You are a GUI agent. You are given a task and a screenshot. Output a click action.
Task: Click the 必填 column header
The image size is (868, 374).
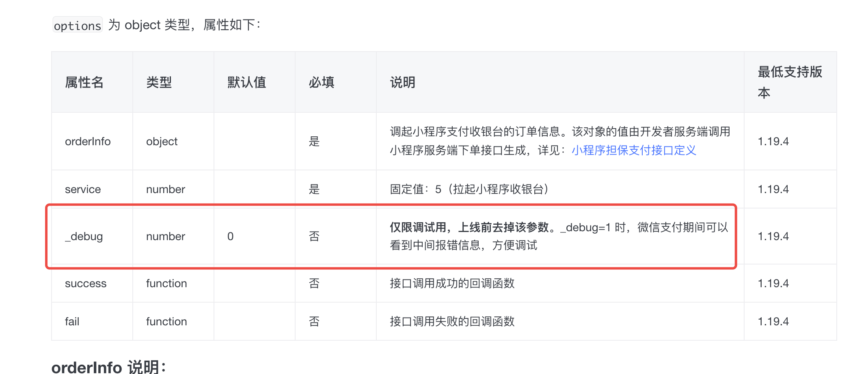(321, 82)
